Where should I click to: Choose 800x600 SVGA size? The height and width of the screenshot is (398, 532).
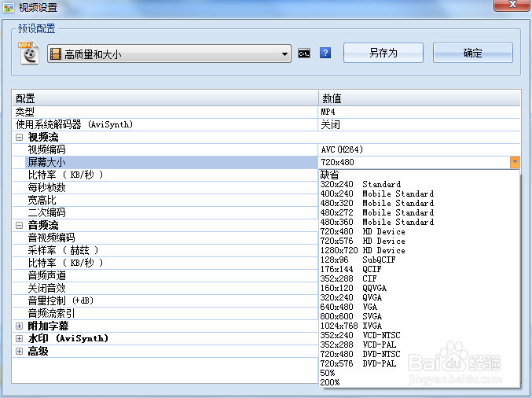[419, 316]
